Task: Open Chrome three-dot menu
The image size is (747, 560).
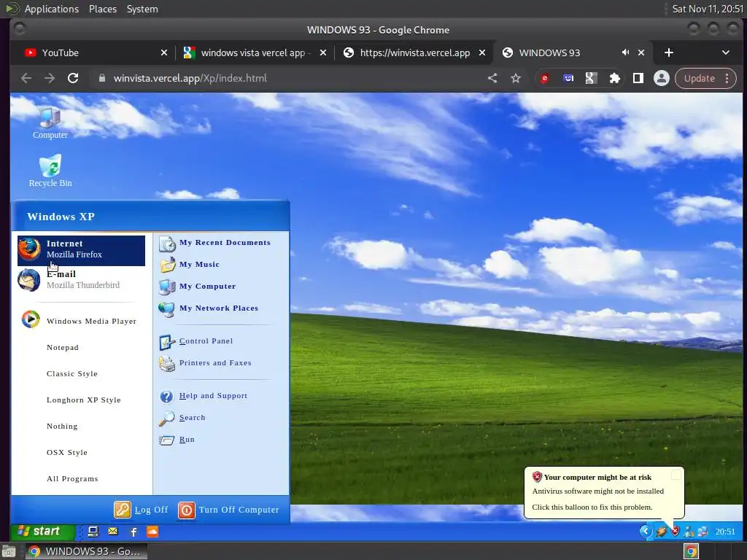Action: [727, 78]
